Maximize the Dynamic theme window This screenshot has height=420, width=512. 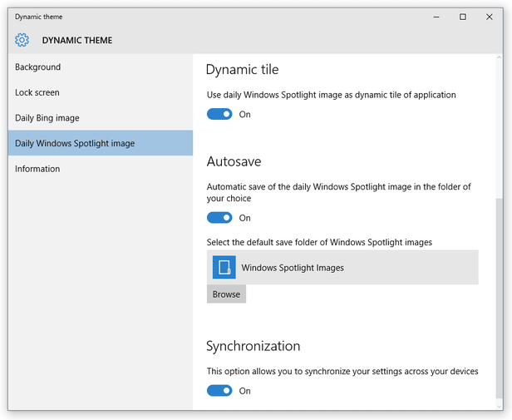pyautogui.click(x=463, y=17)
